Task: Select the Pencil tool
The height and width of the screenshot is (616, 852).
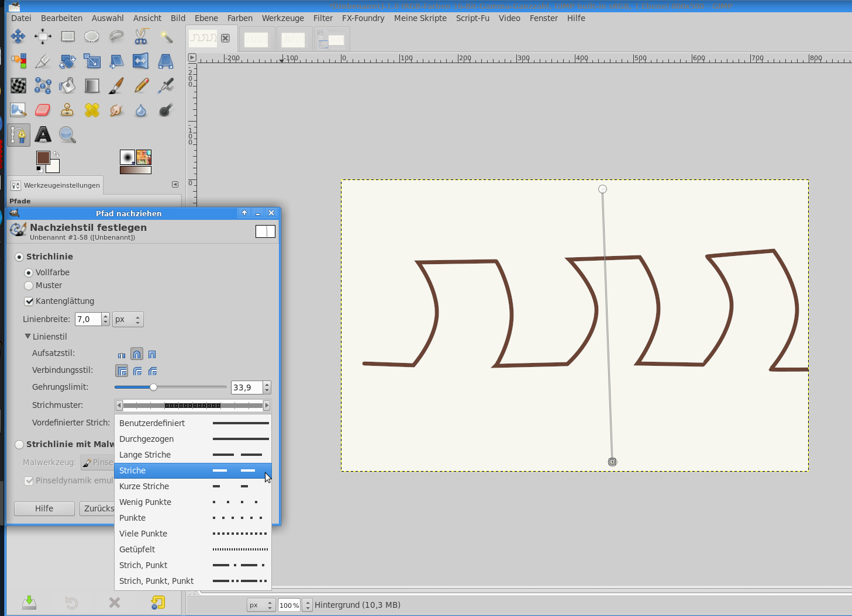Action: 141,85
